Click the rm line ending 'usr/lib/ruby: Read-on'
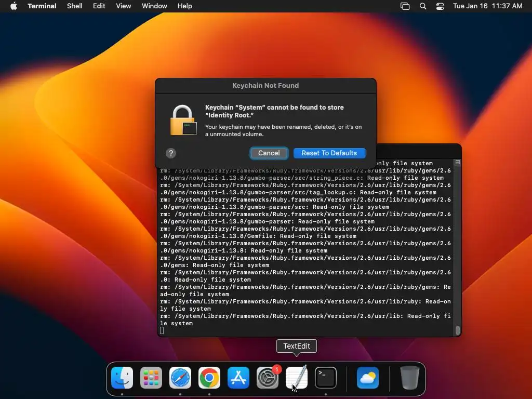 305,302
